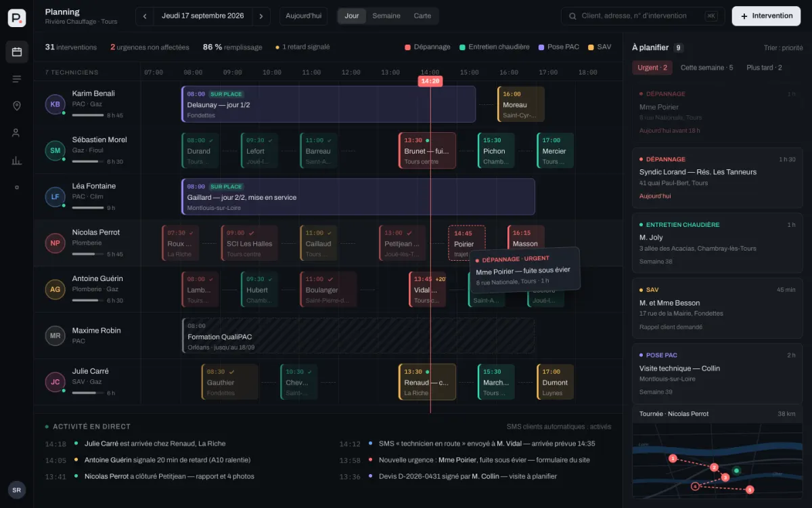Click Maxime Robin's MR avatar

(x=55, y=335)
